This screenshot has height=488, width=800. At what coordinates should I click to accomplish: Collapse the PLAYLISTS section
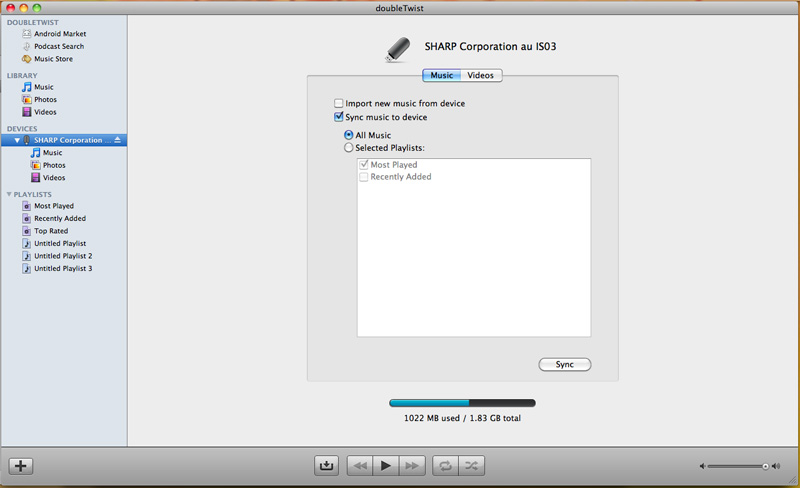click(x=9, y=194)
